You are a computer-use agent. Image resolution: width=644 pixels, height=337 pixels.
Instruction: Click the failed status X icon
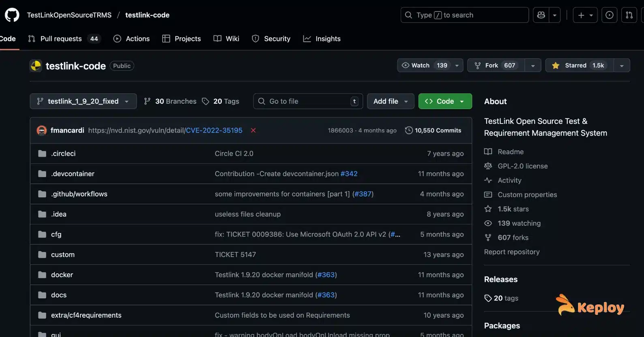tap(253, 130)
